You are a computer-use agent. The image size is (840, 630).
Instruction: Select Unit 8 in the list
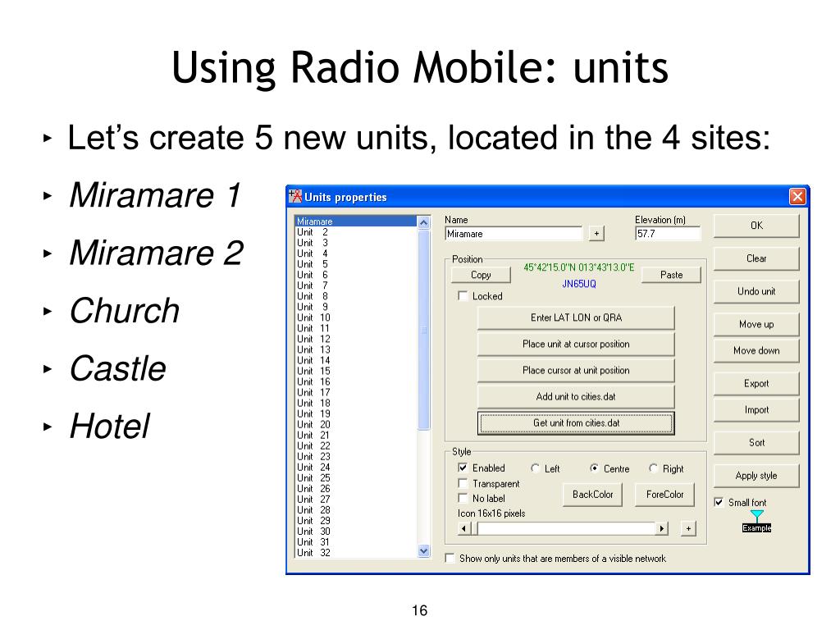pyautogui.click(x=356, y=296)
